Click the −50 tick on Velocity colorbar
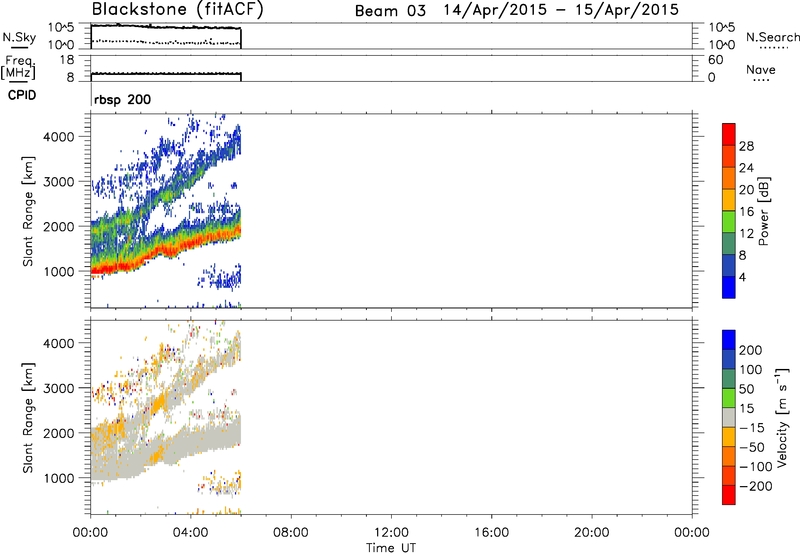800x554 pixels. click(x=752, y=447)
